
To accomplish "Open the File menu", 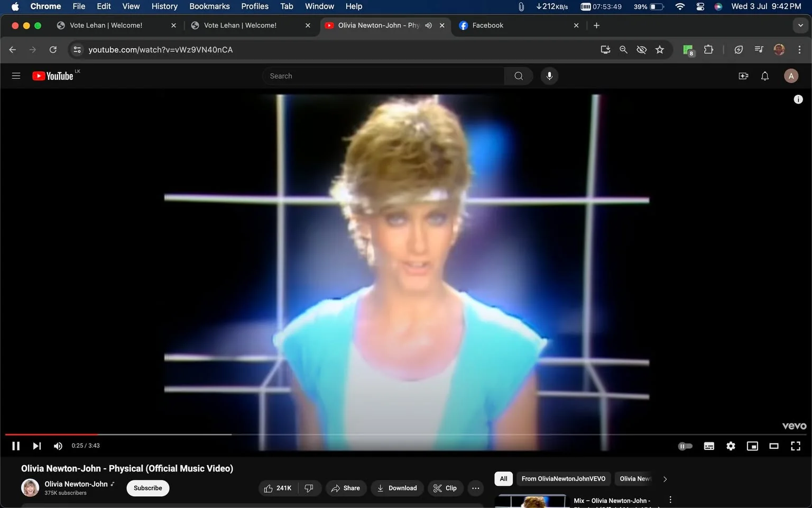I will tap(79, 6).
